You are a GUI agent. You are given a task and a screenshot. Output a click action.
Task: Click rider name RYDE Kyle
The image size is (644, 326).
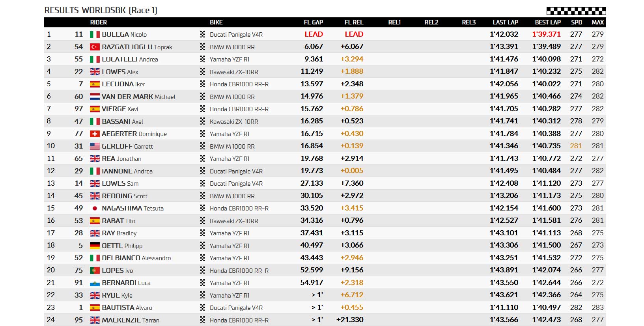point(117,295)
